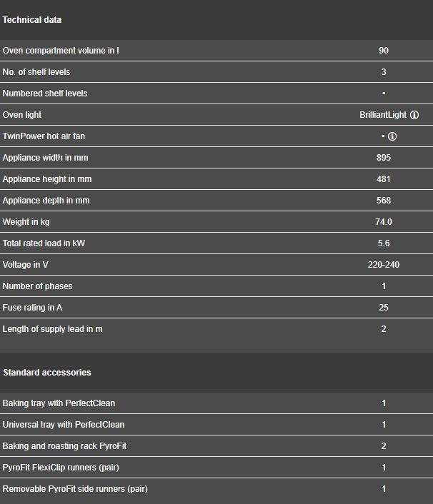Click the Voltage value 220-240
The image size is (433, 504).
(x=384, y=265)
